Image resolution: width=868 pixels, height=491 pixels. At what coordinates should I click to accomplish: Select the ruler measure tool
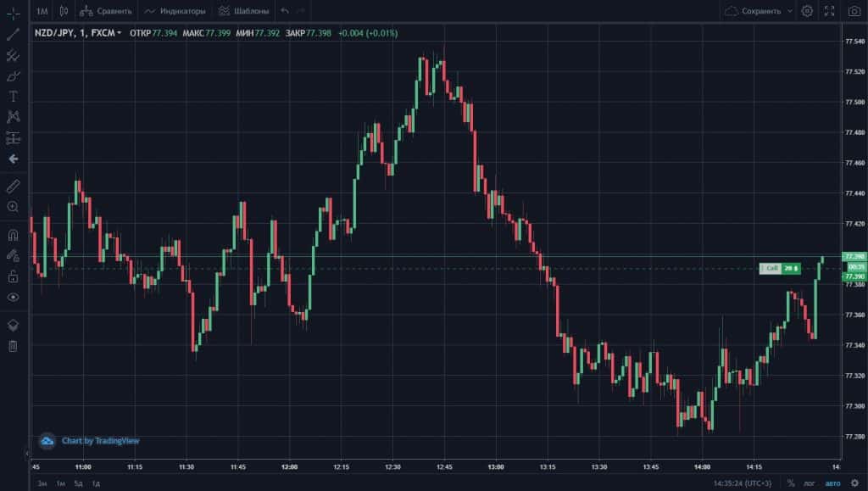[13, 186]
